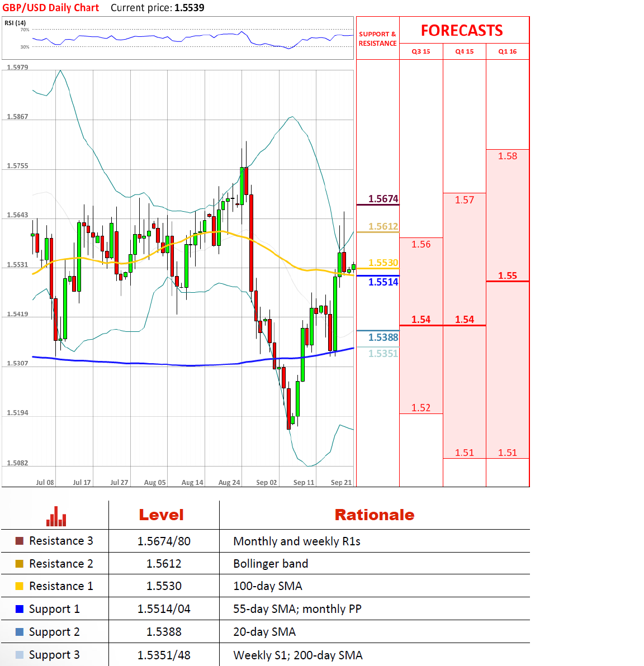Click the 1.5351 support level label
This screenshot has height=666, width=644.
[383, 353]
